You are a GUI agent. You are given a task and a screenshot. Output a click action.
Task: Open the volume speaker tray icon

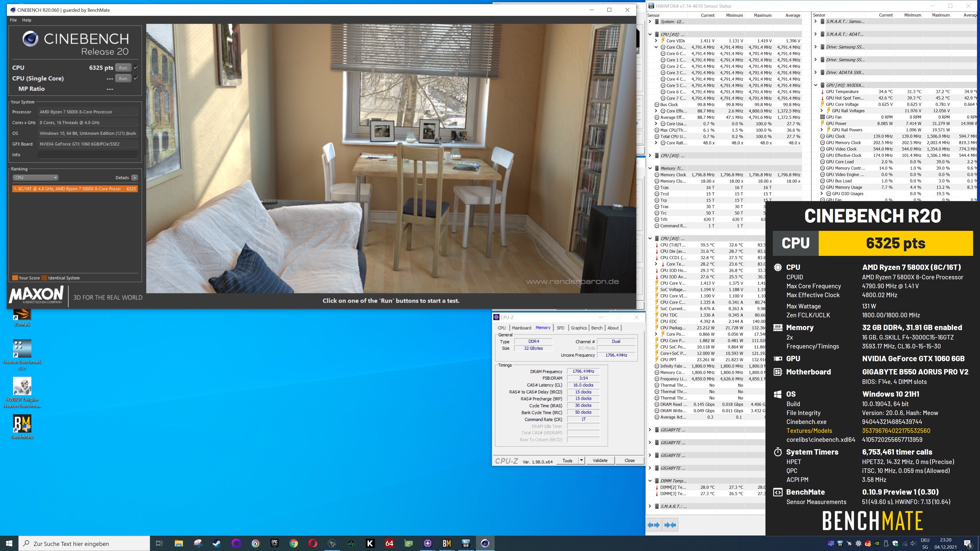point(914,543)
